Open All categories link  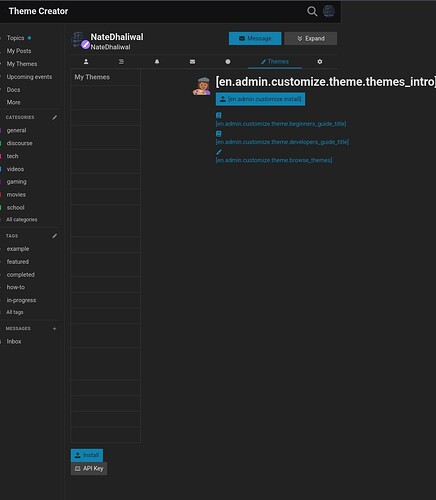pos(22,220)
